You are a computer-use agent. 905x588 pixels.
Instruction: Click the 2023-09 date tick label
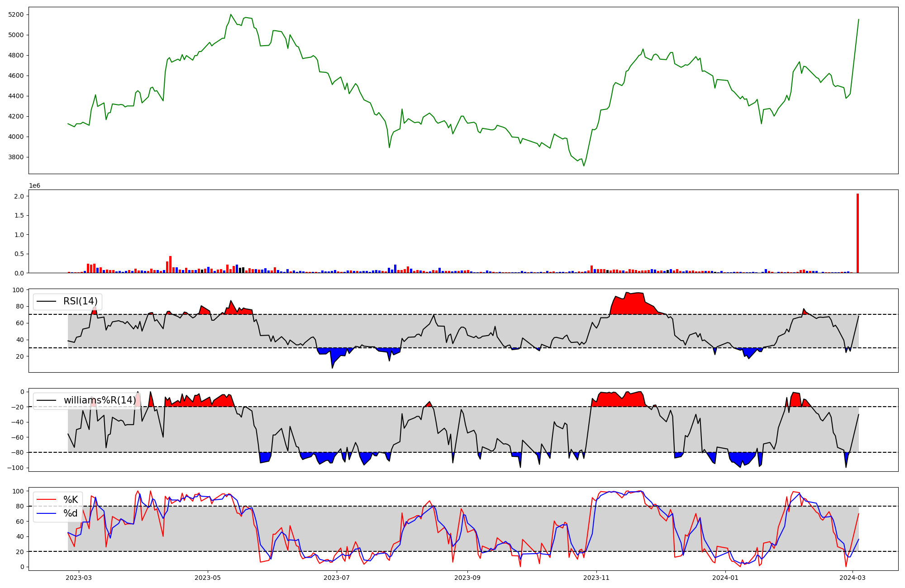pyautogui.click(x=467, y=578)
